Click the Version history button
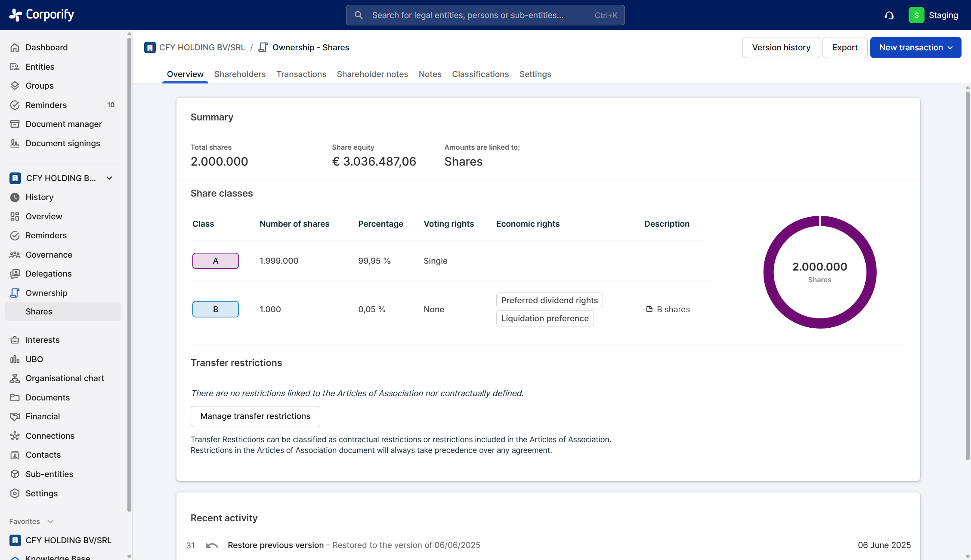The height and width of the screenshot is (560, 971). [x=781, y=47]
